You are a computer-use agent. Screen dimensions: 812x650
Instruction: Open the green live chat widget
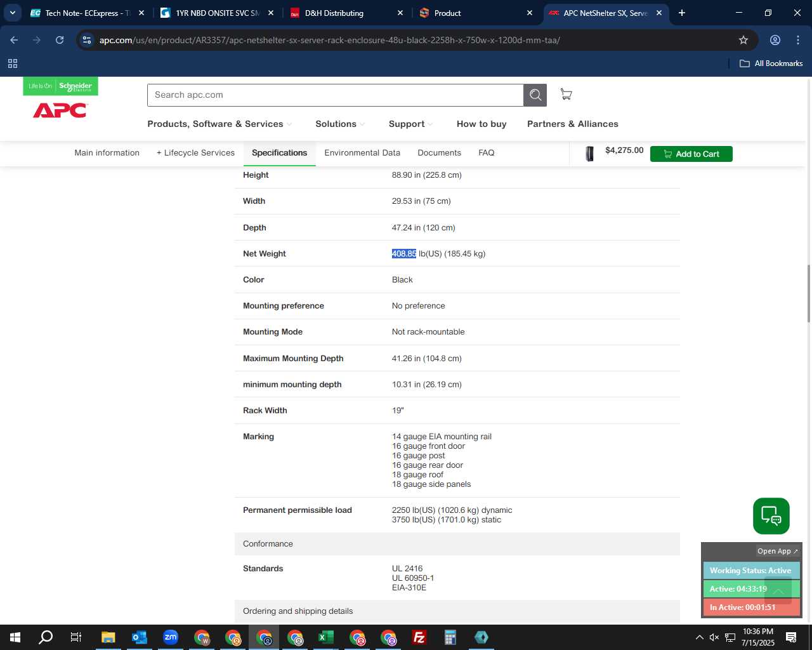(x=771, y=516)
